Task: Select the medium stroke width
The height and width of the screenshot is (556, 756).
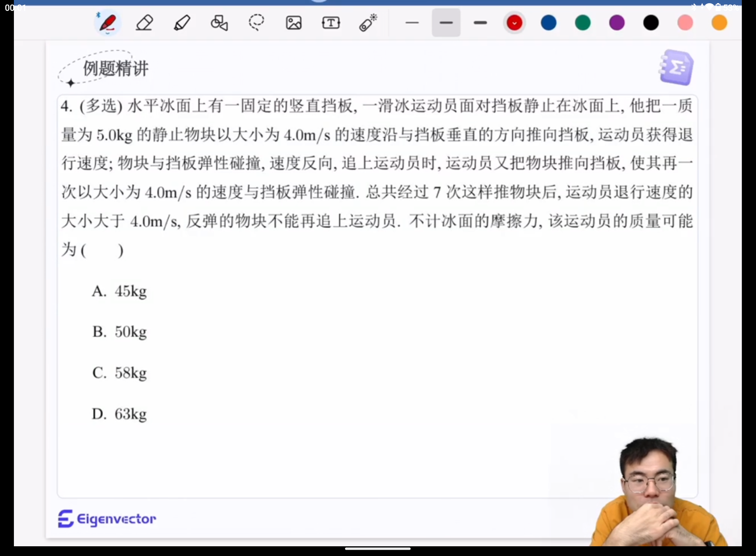Action: point(446,23)
